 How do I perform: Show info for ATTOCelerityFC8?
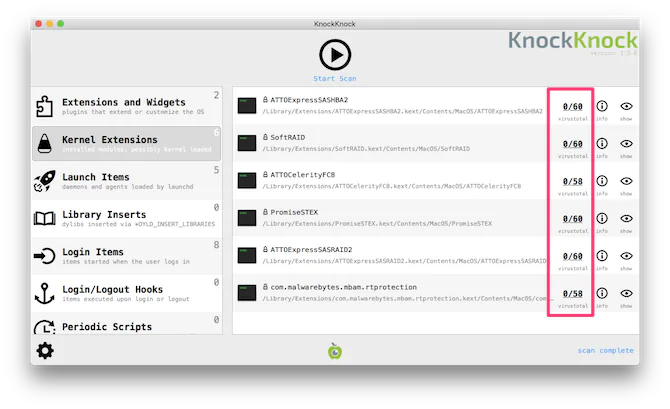coord(602,181)
